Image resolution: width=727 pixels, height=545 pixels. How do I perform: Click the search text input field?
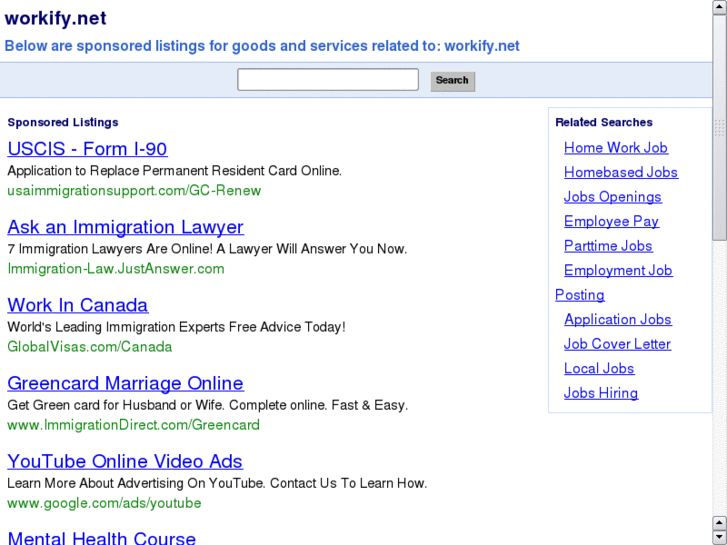[x=328, y=80]
